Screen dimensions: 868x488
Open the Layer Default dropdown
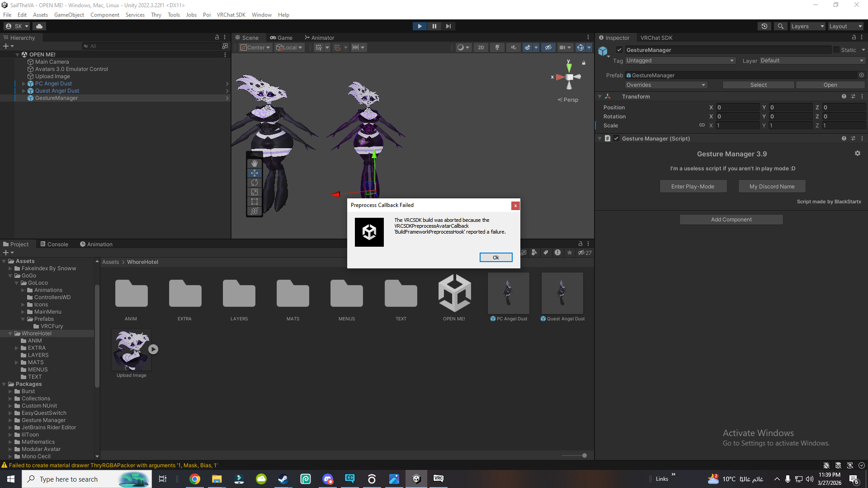point(812,61)
